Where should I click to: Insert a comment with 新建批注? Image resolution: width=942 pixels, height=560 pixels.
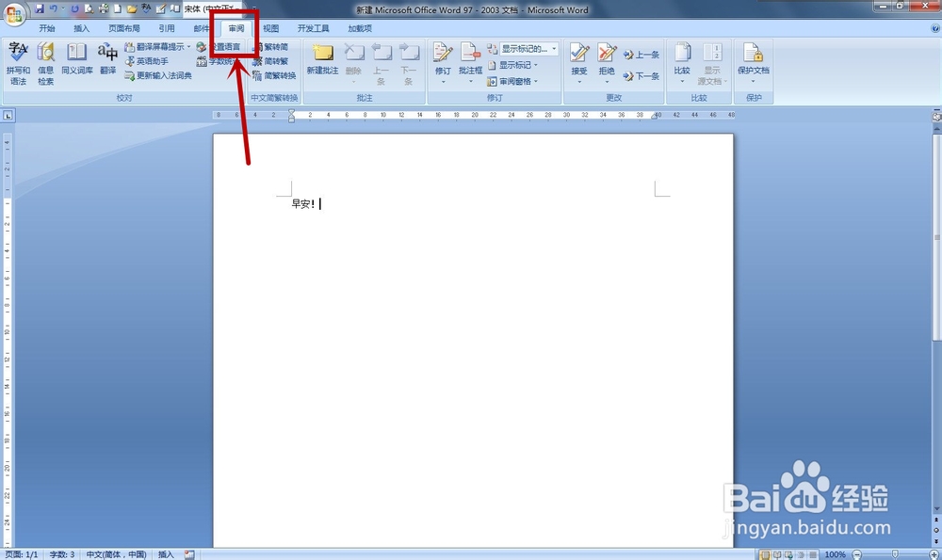[322, 58]
